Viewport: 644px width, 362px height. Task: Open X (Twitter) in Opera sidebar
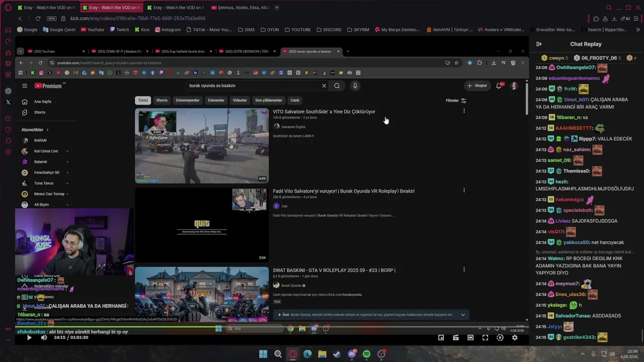coord(8,102)
